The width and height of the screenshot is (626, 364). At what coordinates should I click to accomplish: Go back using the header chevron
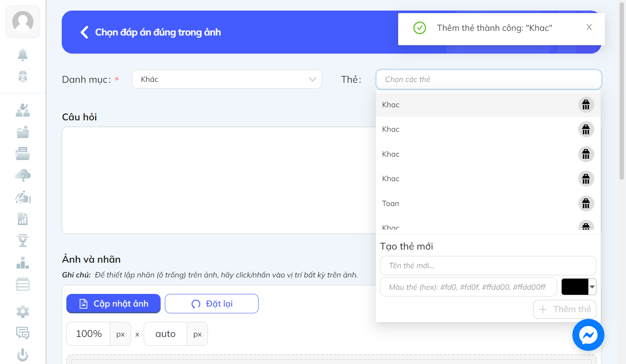click(x=84, y=32)
